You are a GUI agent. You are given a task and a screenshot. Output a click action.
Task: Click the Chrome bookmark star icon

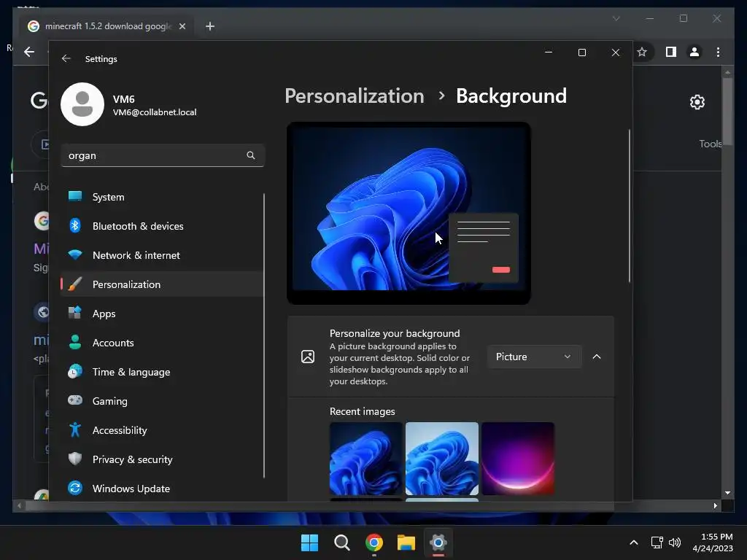(642, 52)
